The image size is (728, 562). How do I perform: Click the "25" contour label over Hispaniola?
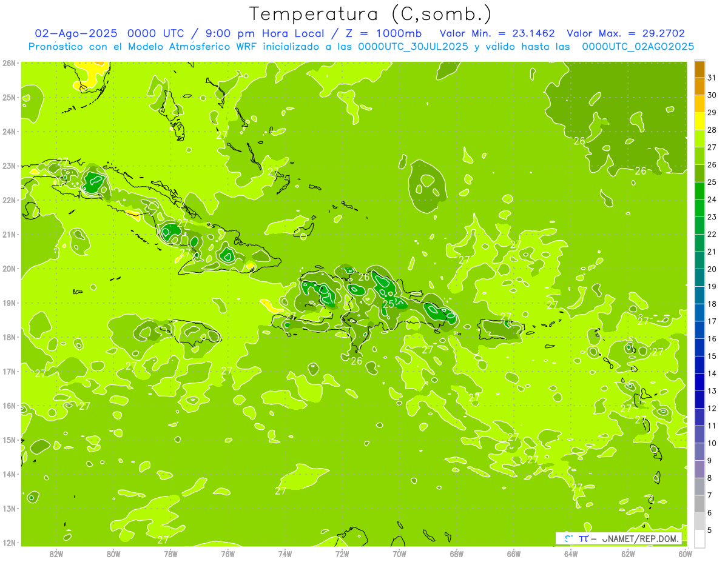coord(388,304)
